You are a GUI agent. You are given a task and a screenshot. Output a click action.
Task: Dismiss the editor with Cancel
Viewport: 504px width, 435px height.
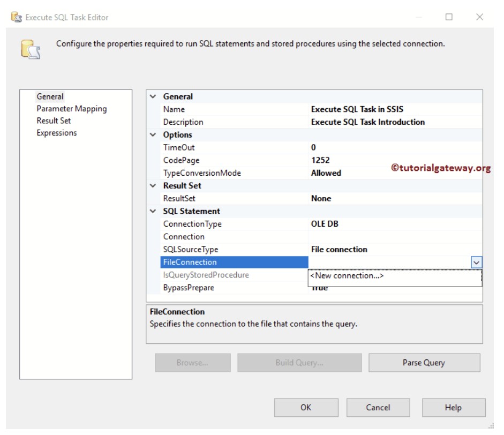pos(378,407)
